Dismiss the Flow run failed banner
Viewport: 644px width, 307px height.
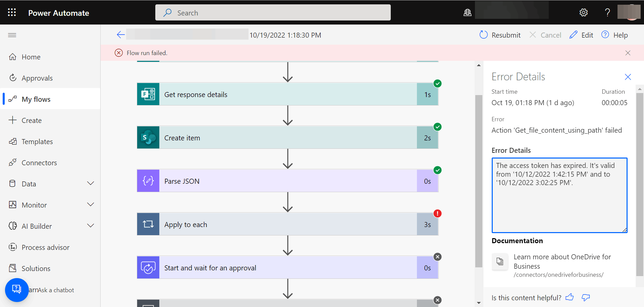(x=628, y=53)
